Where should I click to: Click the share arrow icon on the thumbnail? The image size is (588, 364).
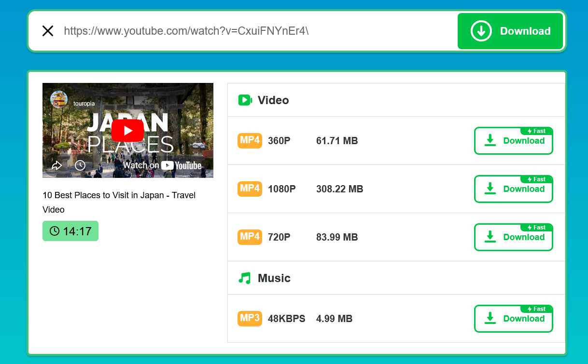(x=57, y=165)
